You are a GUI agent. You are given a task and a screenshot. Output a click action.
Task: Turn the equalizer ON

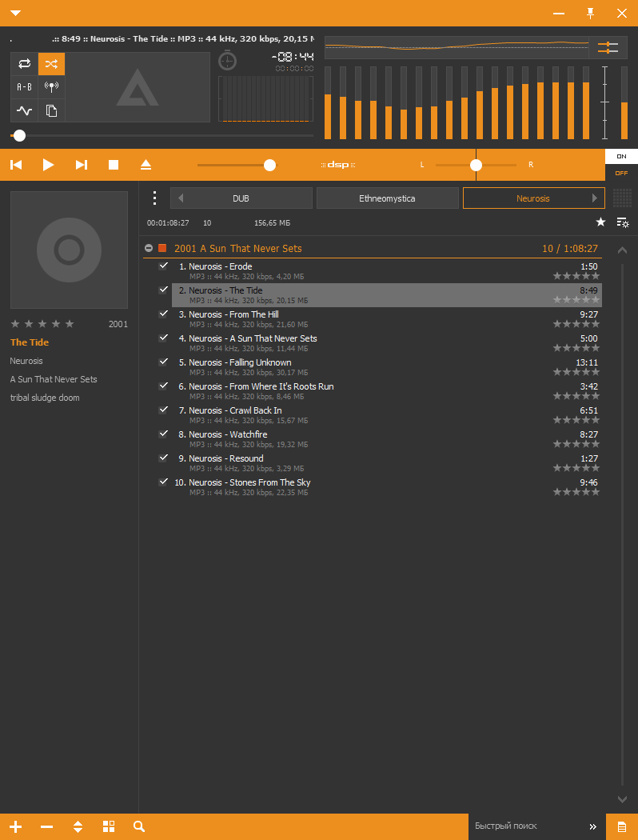pyautogui.click(x=621, y=157)
